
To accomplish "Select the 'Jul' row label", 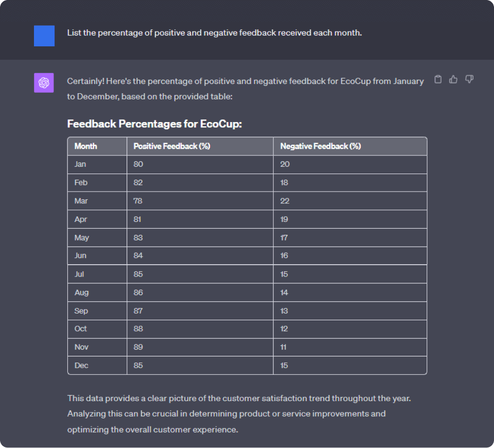I will pyautogui.click(x=79, y=274).
